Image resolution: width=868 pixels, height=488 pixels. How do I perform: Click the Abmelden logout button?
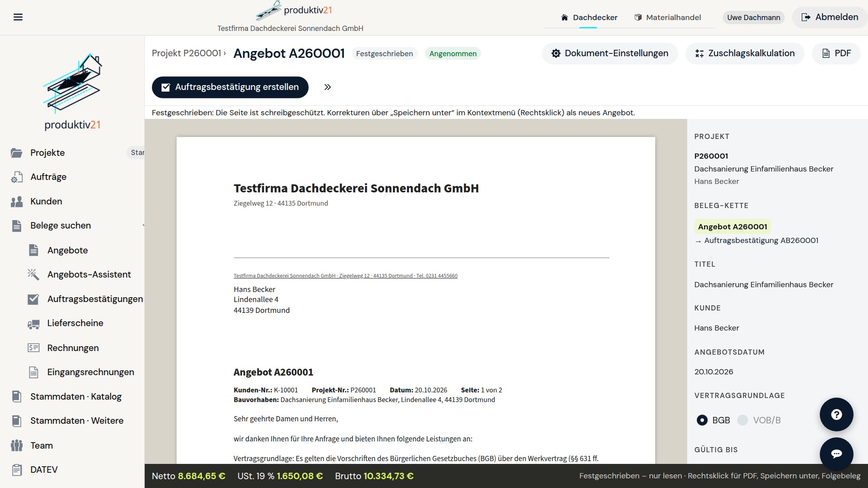coord(830,17)
